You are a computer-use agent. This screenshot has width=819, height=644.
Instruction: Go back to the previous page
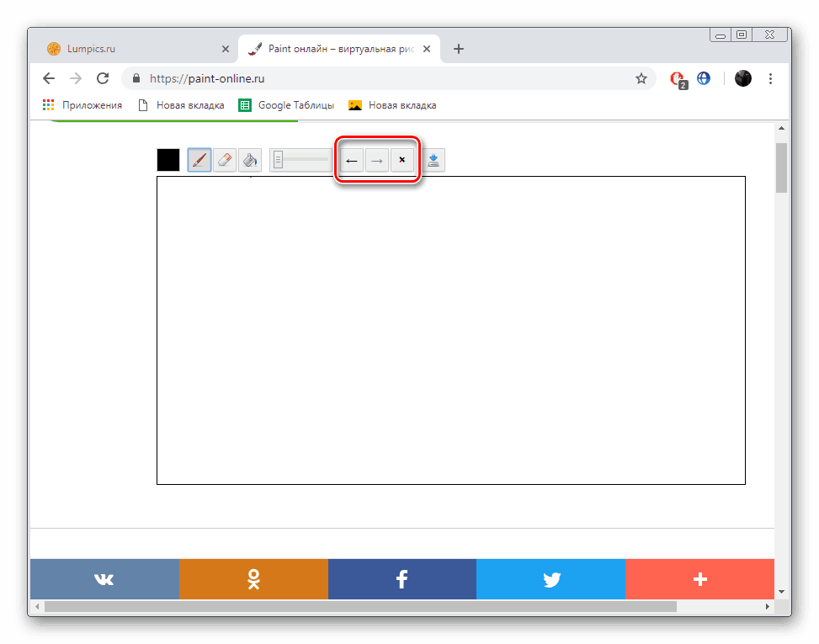[49, 78]
